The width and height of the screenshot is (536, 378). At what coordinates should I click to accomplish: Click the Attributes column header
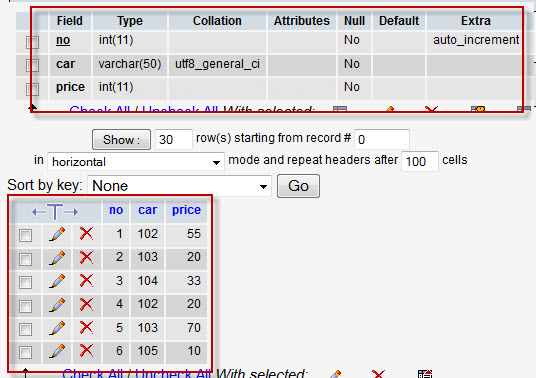(302, 21)
